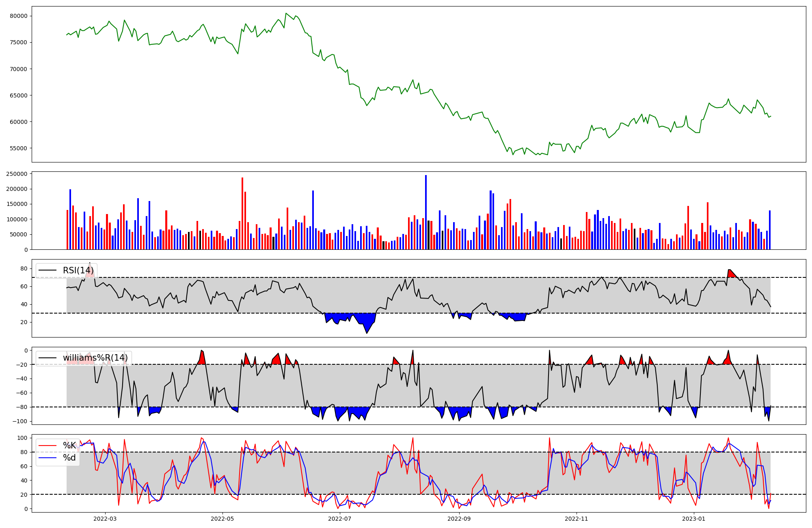This screenshot has width=812, height=528.
Task: Select the 2022-03 x-axis date label
Action: (x=105, y=518)
